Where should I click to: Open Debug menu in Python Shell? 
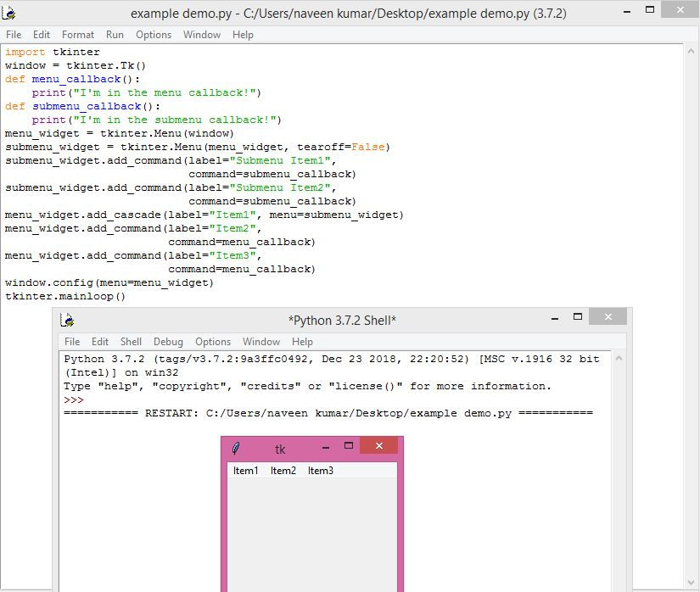point(168,342)
